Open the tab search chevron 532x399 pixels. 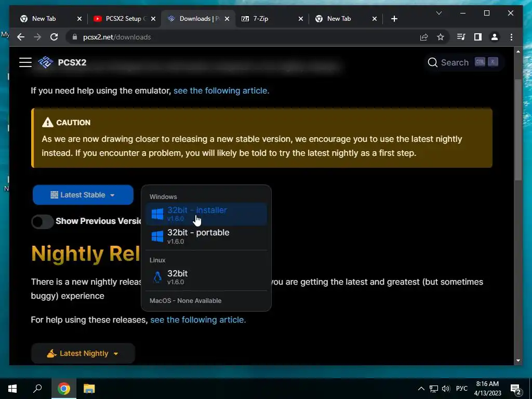[438, 13]
